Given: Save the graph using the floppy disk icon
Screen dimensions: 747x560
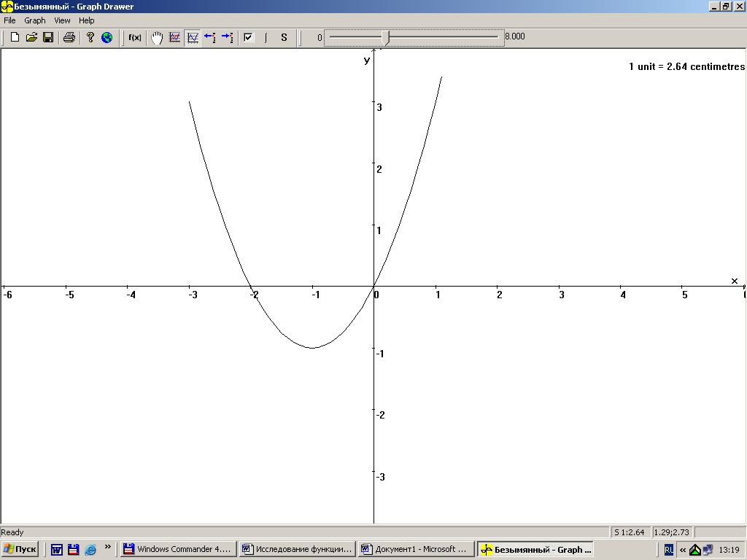Looking at the screenshot, I should (48, 37).
